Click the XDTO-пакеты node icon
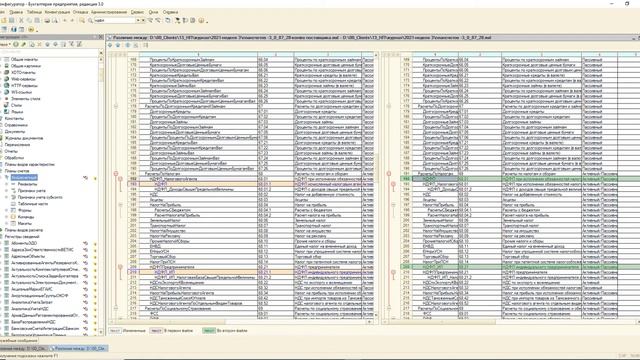Screen dimensions: 640x360 [6, 73]
